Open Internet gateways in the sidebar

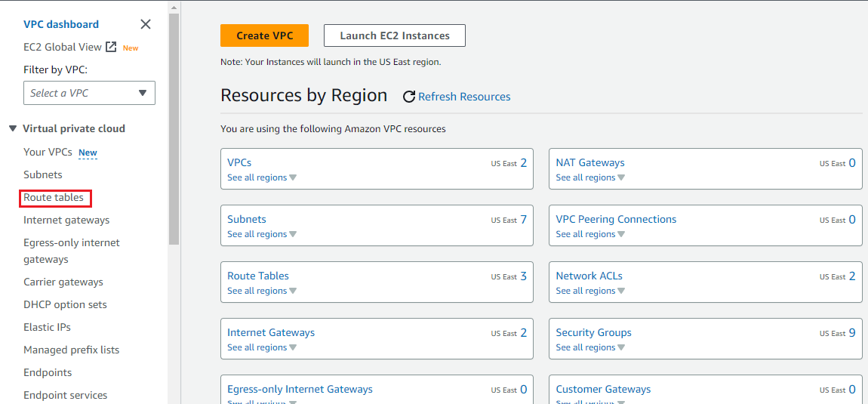pyautogui.click(x=66, y=220)
